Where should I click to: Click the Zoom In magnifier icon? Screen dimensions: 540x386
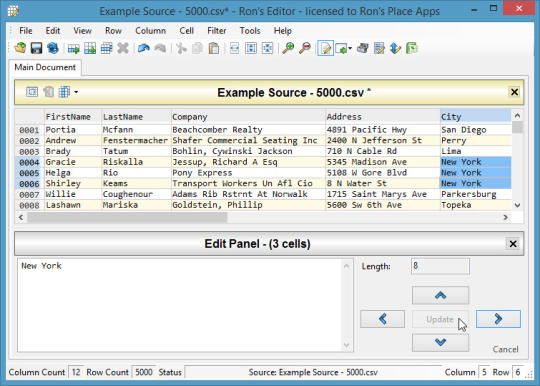(288, 48)
